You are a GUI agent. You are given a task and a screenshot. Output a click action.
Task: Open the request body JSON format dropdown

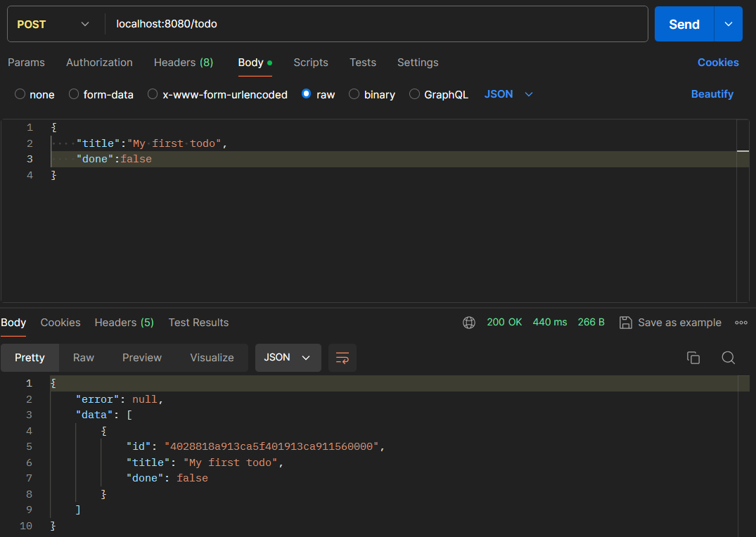pos(508,94)
